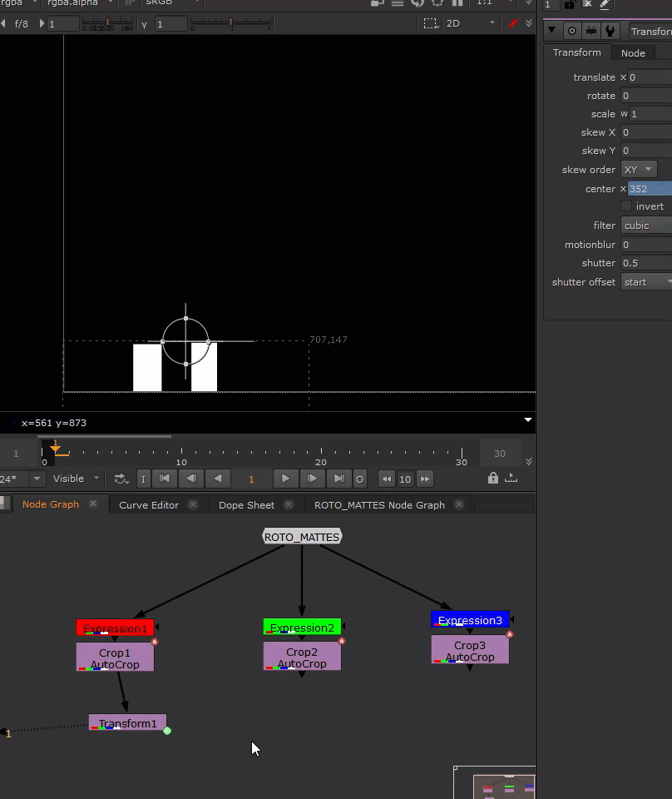Switch to the Curve Editor tab
The image size is (672, 799).
pyautogui.click(x=149, y=505)
